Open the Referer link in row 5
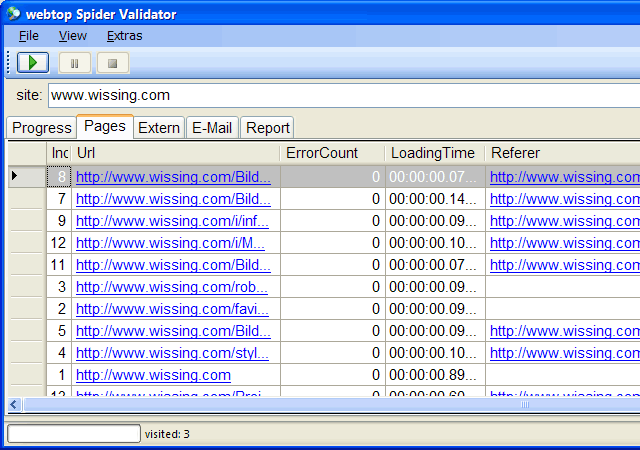Screen dimensions: 640x450 565,331
